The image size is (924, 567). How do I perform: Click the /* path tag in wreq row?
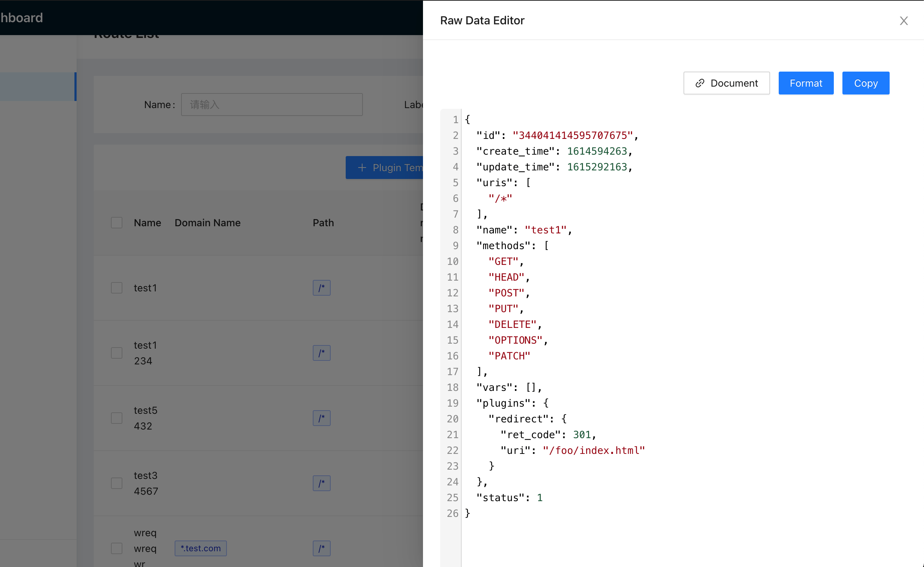tap(321, 548)
